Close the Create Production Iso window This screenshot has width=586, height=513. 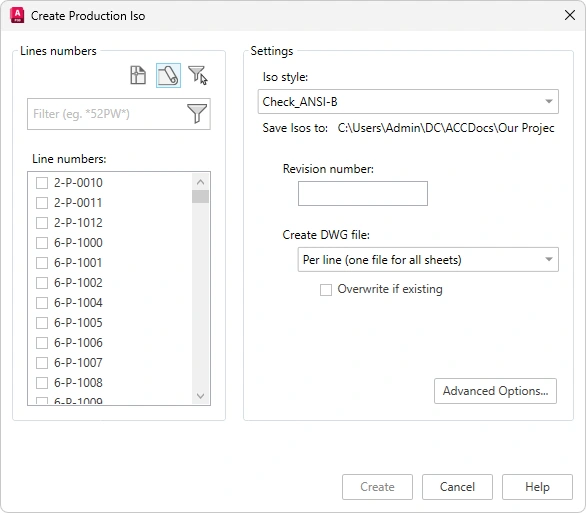570,15
